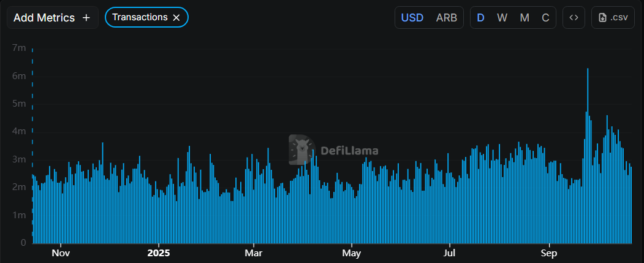Toggle cumulative (C) chart view

tap(545, 18)
